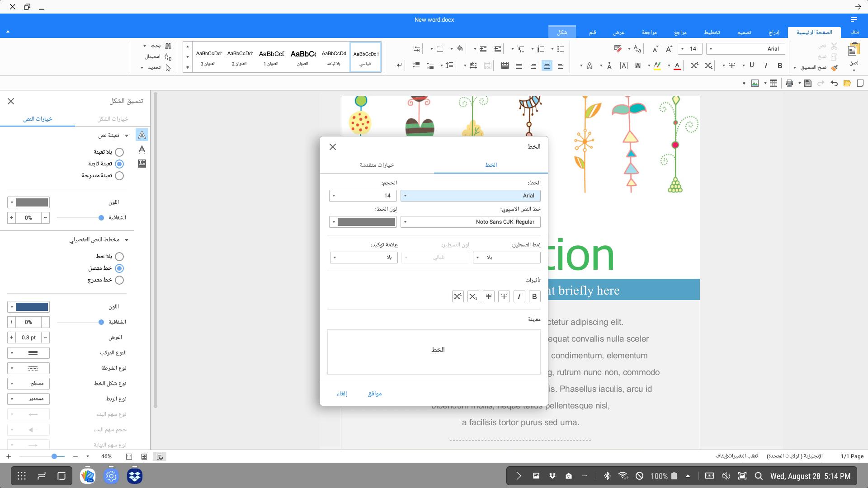Open Dropbox from the taskbar

135,476
